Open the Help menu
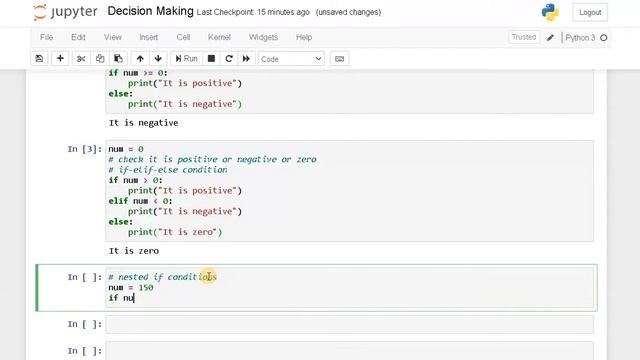 (304, 37)
